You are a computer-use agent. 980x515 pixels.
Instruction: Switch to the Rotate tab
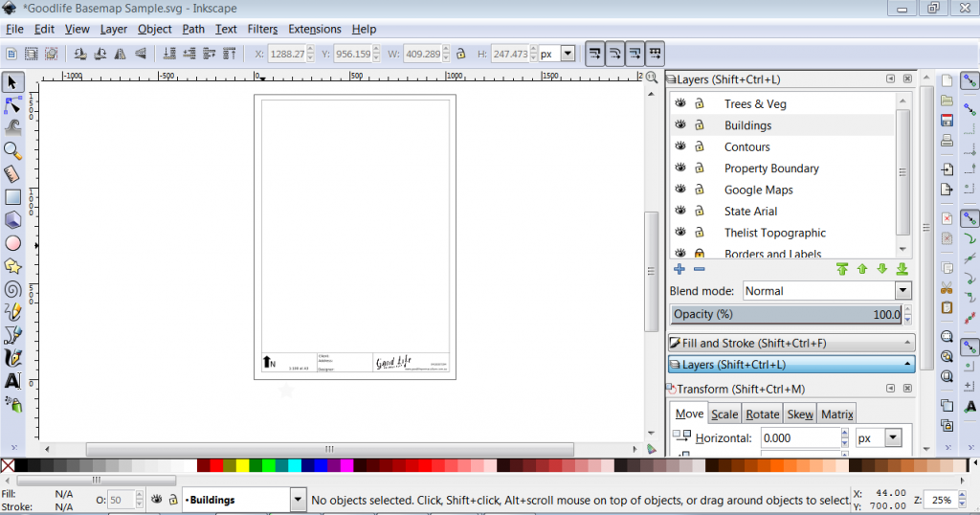(x=762, y=414)
